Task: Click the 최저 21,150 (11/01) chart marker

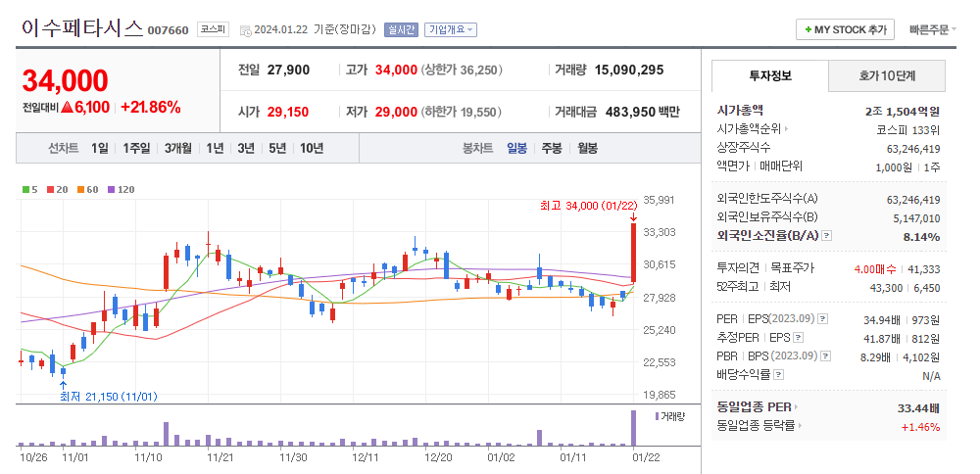Action: tap(109, 397)
